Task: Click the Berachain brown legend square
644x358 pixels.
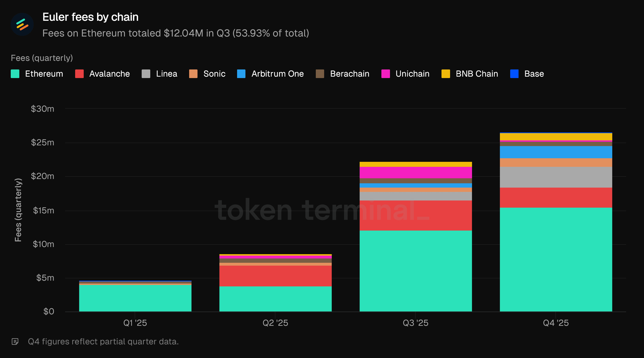Action: [320, 74]
